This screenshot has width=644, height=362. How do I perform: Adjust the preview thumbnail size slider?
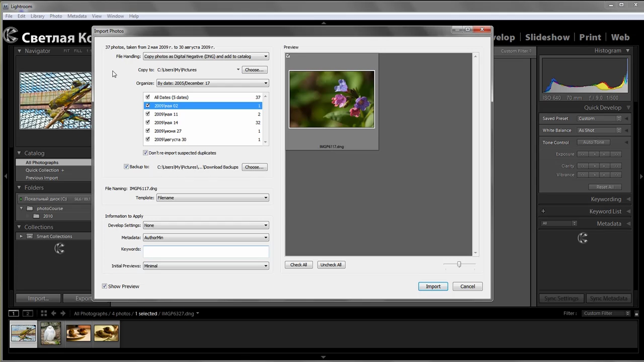click(459, 264)
